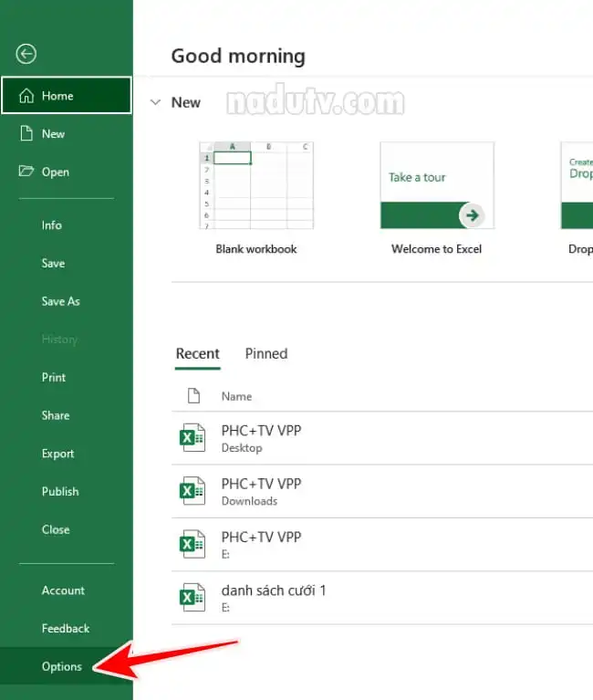Click the Home house icon

coord(26,96)
